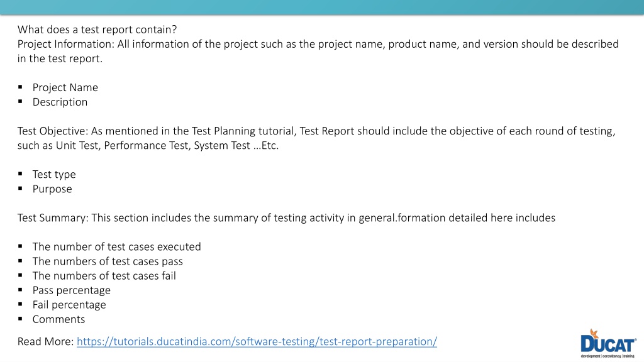Click the 'Fail percentage' bullet
This screenshot has width=644, height=362.
point(69,305)
